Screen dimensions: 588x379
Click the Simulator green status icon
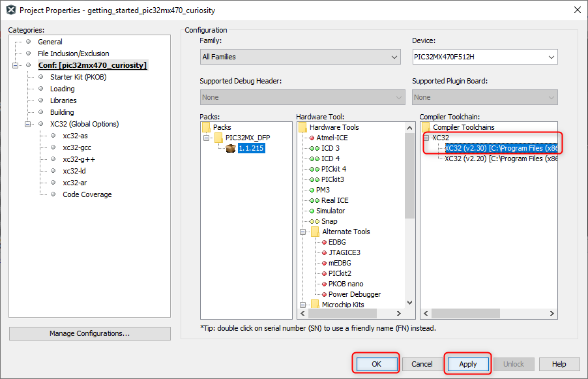coord(312,211)
